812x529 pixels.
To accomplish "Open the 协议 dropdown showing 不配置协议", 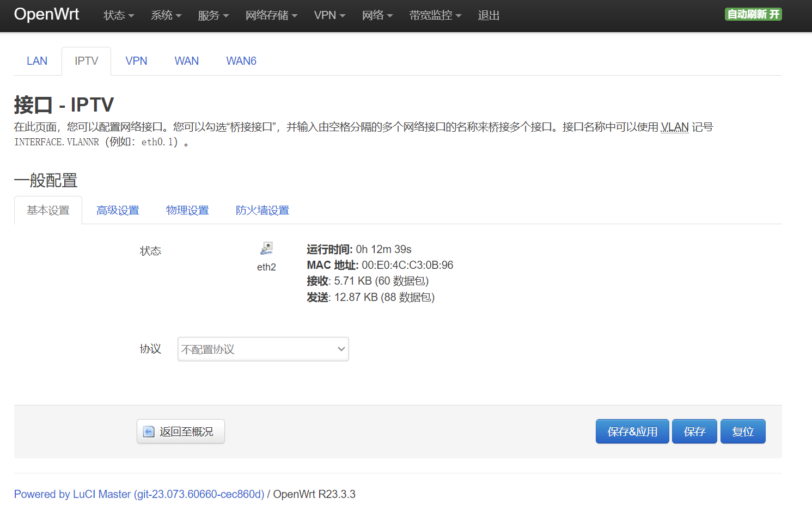I will (262, 349).
